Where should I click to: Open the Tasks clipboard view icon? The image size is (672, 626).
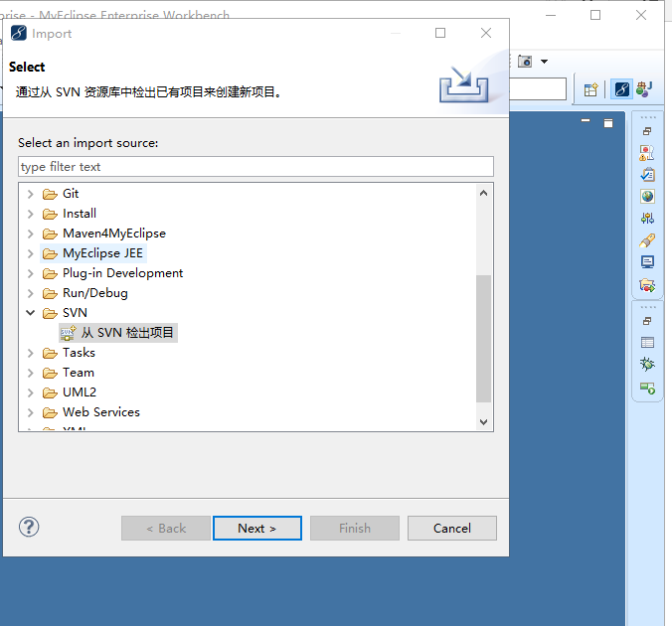point(647,175)
